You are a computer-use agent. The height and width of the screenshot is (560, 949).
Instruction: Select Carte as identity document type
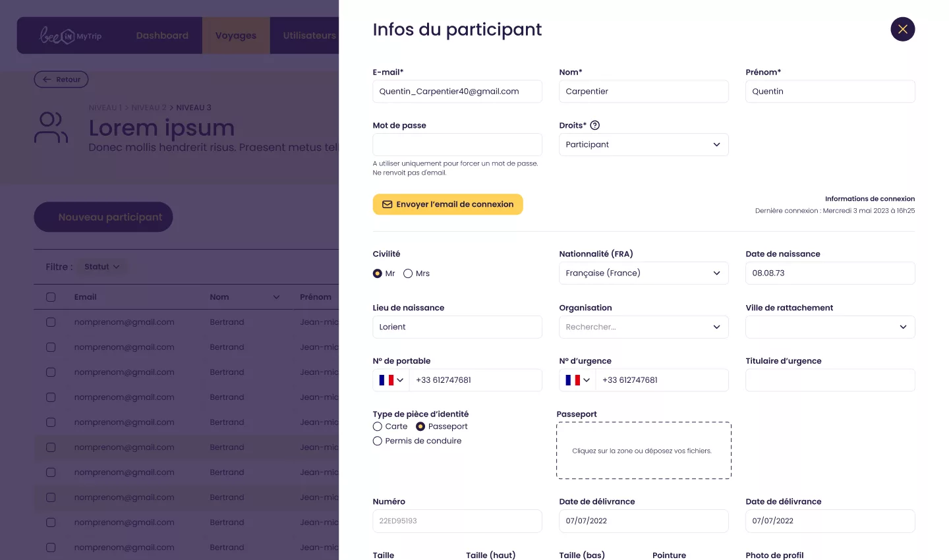point(378,426)
